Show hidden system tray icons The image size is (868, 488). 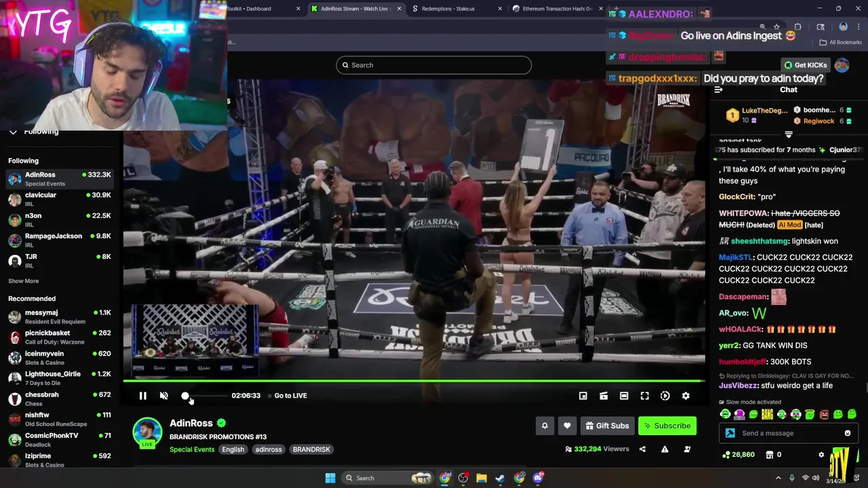(778, 478)
